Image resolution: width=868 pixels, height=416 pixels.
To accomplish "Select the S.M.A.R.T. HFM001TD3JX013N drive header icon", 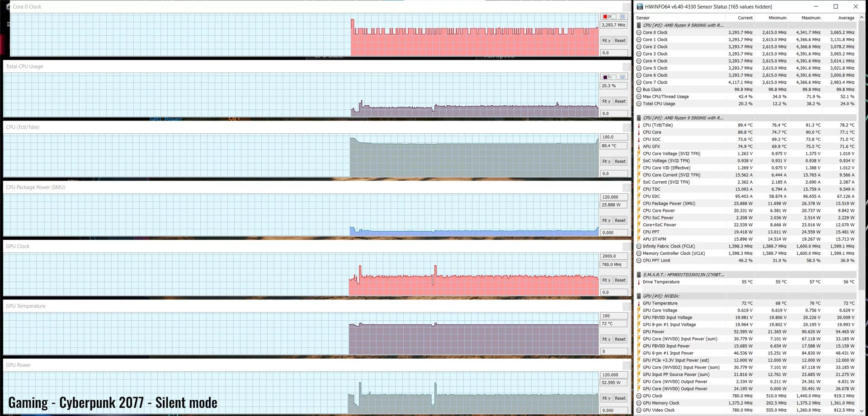I will click(x=639, y=275).
